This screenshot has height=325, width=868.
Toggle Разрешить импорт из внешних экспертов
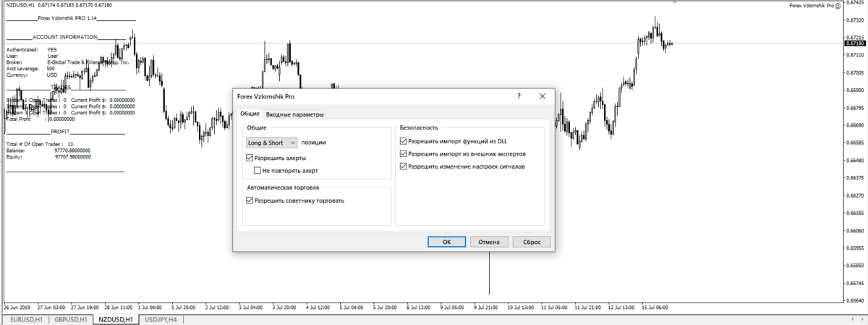tap(404, 153)
